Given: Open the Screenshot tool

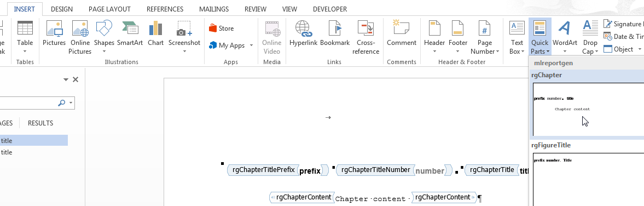Looking at the screenshot, I should click(x=184, y=37).
